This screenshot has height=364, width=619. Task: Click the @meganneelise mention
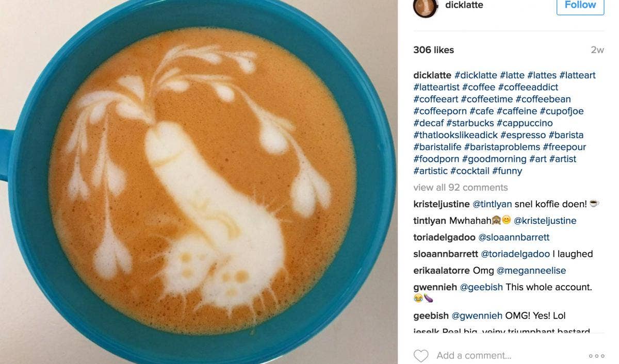531,271
